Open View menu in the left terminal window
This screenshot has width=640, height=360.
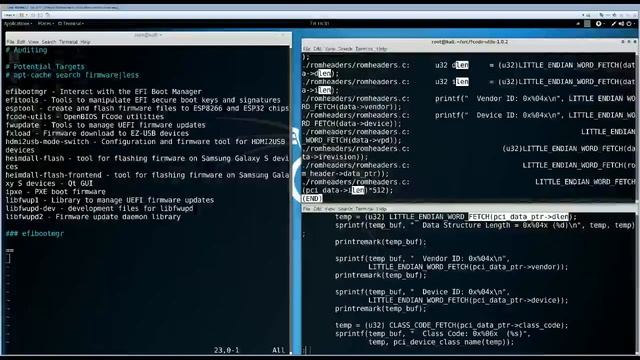(33, 42)
